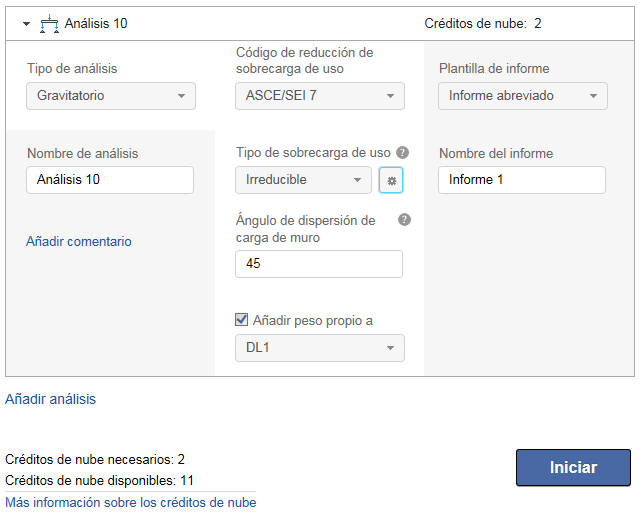Open the Plantilla de informe dropdown
This screenshot has height=518, width=641.
(x=523, y=96)
